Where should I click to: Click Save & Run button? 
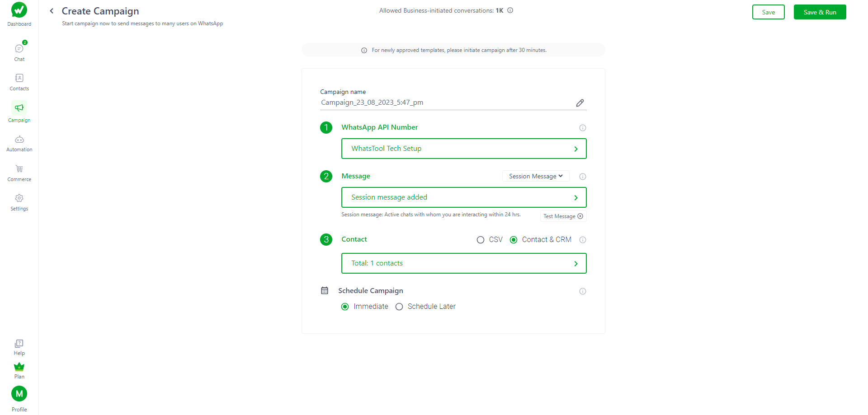click(820, 12)
